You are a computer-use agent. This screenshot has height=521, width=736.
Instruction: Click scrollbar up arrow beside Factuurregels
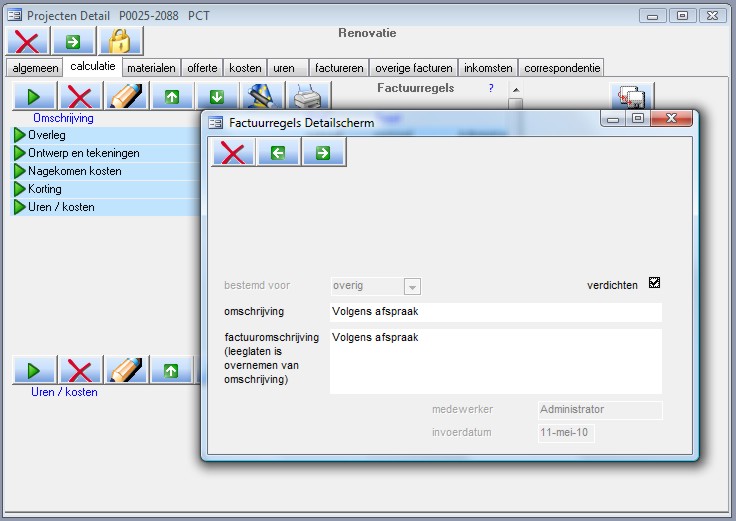tap(516, 90)
